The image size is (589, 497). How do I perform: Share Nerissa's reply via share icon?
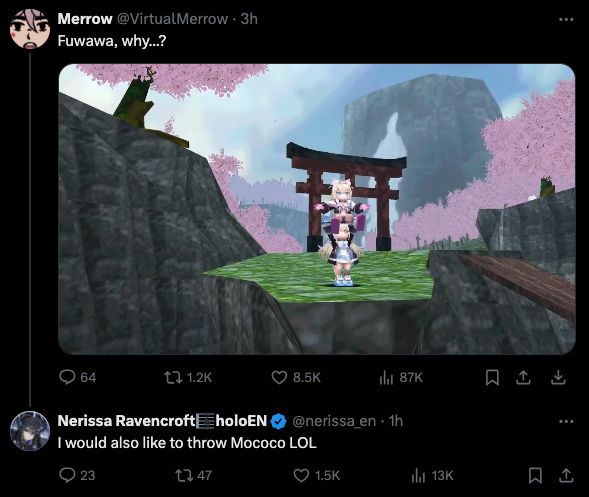[x=566, y=476]
